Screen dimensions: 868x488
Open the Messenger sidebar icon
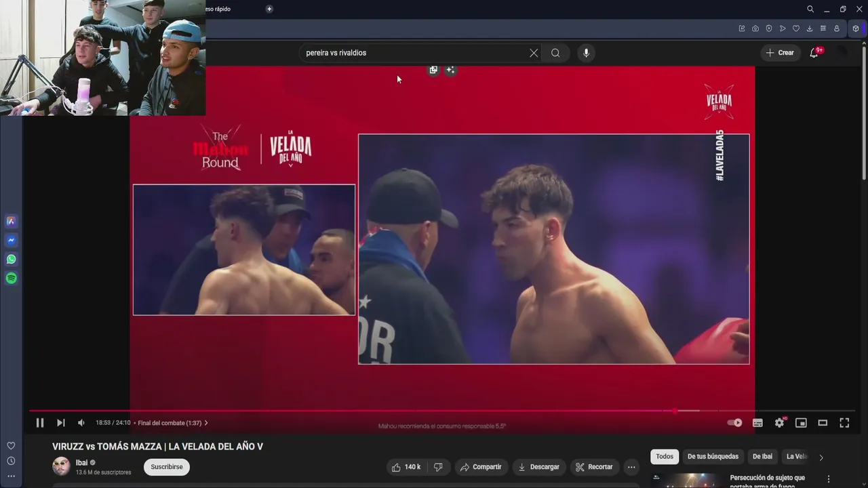(x=11, y=240)
